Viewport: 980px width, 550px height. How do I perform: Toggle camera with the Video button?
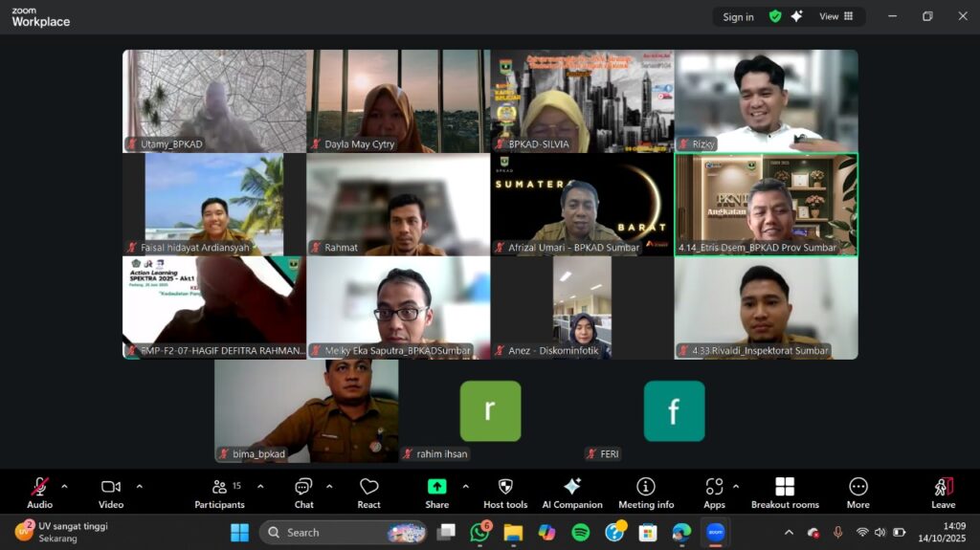(x=111, y=494)
